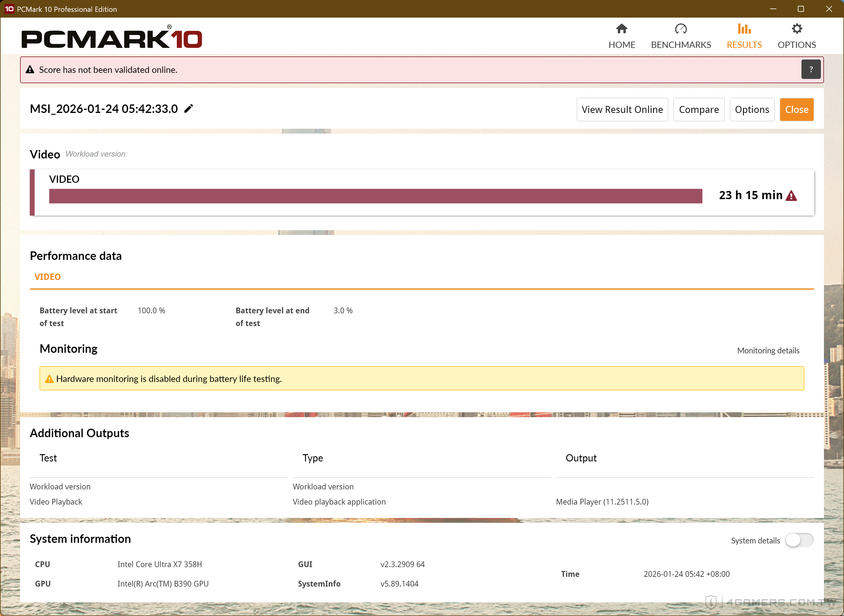Select the Results bar chart icon

coord(744,29)
